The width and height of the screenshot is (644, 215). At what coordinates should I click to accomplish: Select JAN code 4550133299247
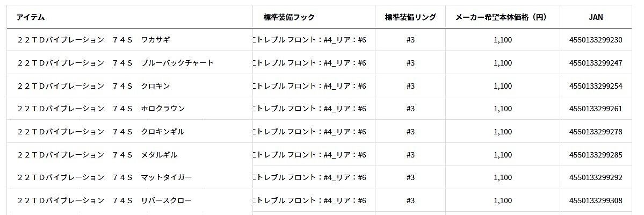pos(596,63)
